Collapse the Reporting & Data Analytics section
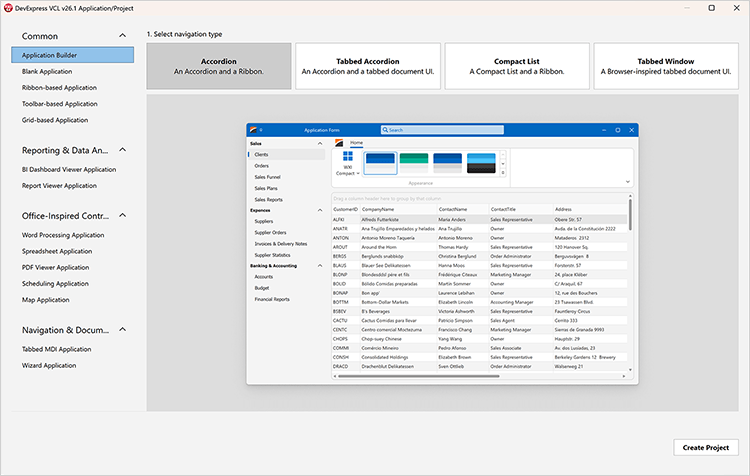The height and width of the screenshot is (476, 750). pos(122,150)
